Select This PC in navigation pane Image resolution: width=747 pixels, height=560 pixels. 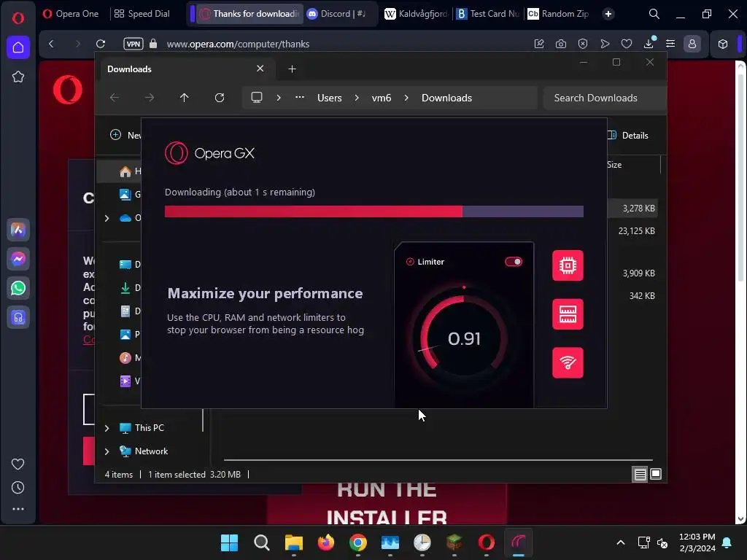coord(149,427)
